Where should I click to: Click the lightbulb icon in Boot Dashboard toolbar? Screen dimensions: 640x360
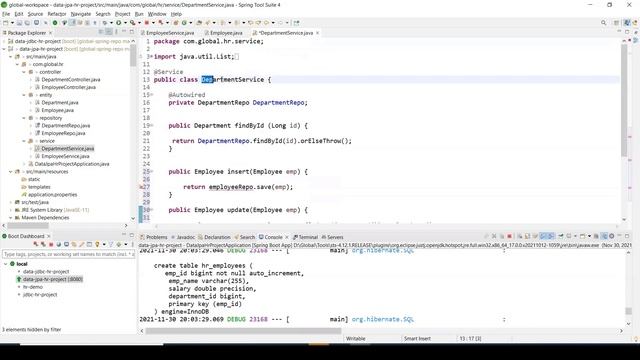click(97, 244)
